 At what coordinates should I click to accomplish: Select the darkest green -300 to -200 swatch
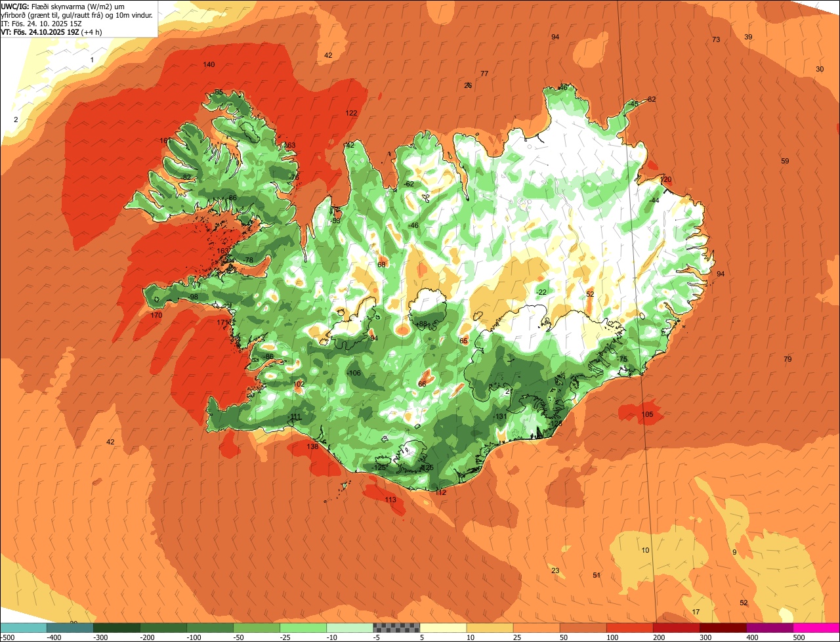tap(117, 628)
